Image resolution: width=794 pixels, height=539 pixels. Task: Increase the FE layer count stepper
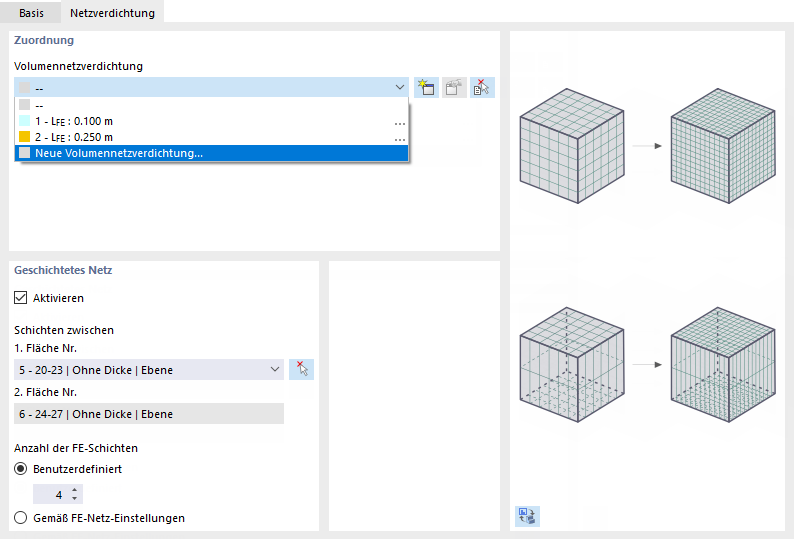click(75, 490)
